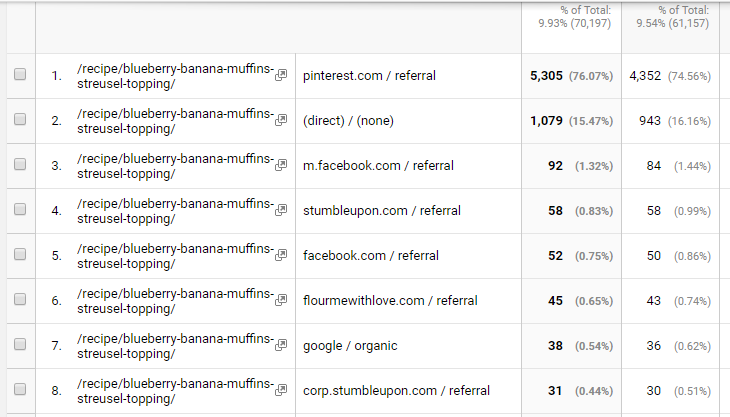Tick the checkbox for row 7
The height and width of the screenshot is (417, 730).
point(20,345)
